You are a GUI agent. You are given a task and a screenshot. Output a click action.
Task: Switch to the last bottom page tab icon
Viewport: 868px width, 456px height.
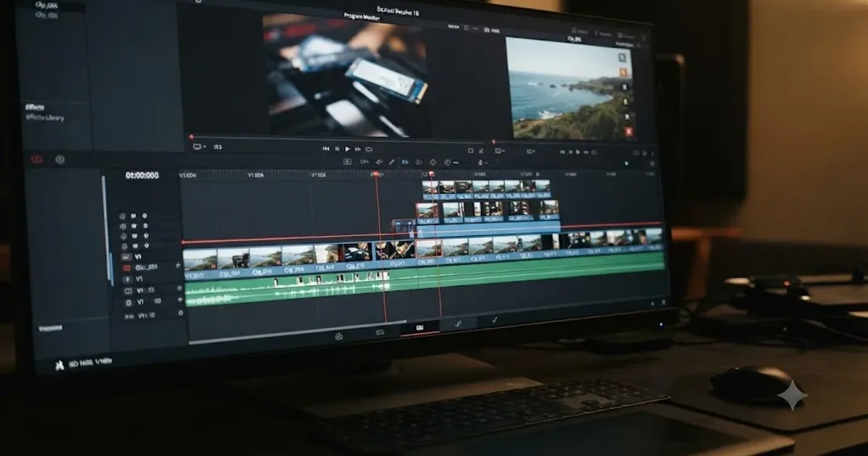(x=495, y=318)
